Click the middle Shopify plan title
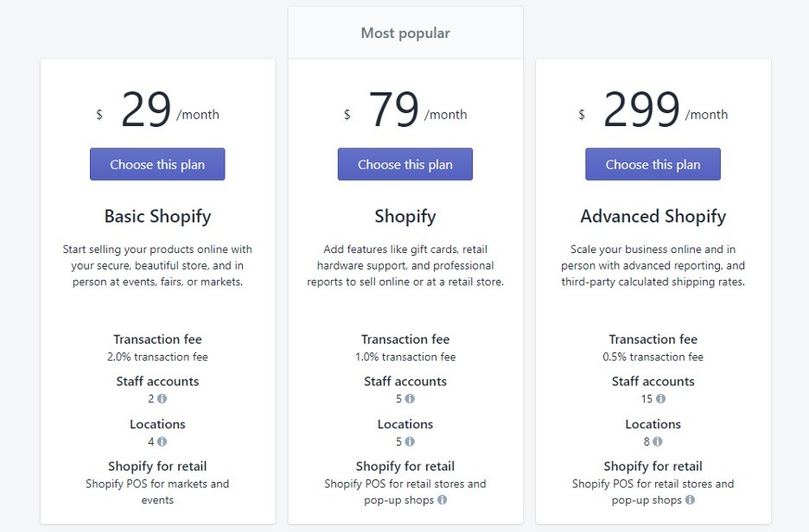The width and height of the screenshot is (809, 532). pyautogui.click(x=405, y=216)
